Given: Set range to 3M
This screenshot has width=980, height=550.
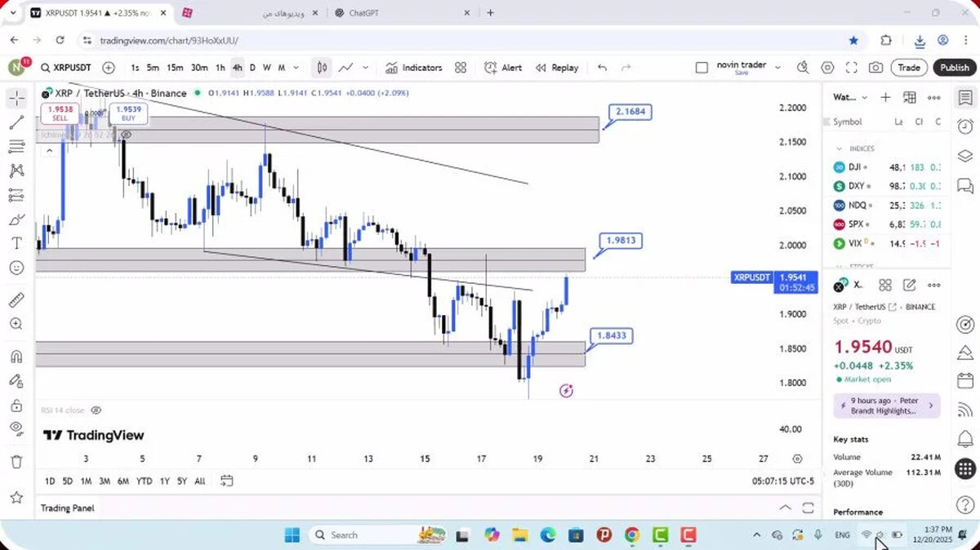Looking at the screenshot, I should pyautogui.click(x=105, y=481).
